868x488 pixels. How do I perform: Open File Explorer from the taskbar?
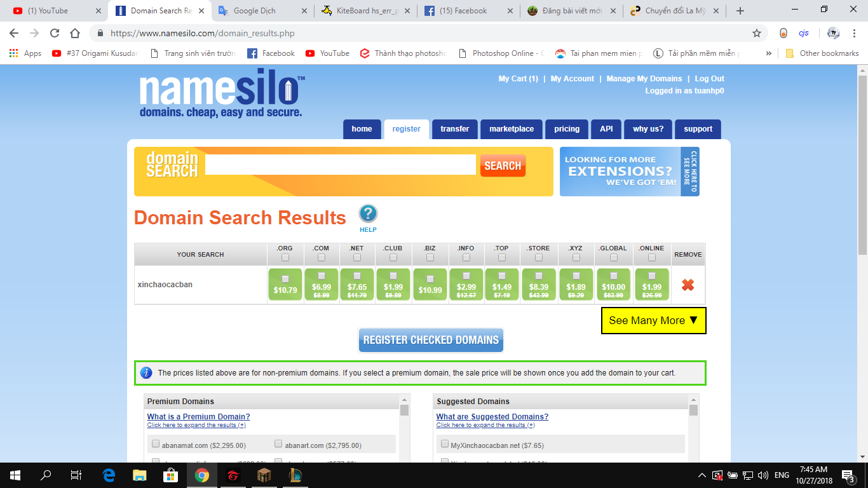140,475
